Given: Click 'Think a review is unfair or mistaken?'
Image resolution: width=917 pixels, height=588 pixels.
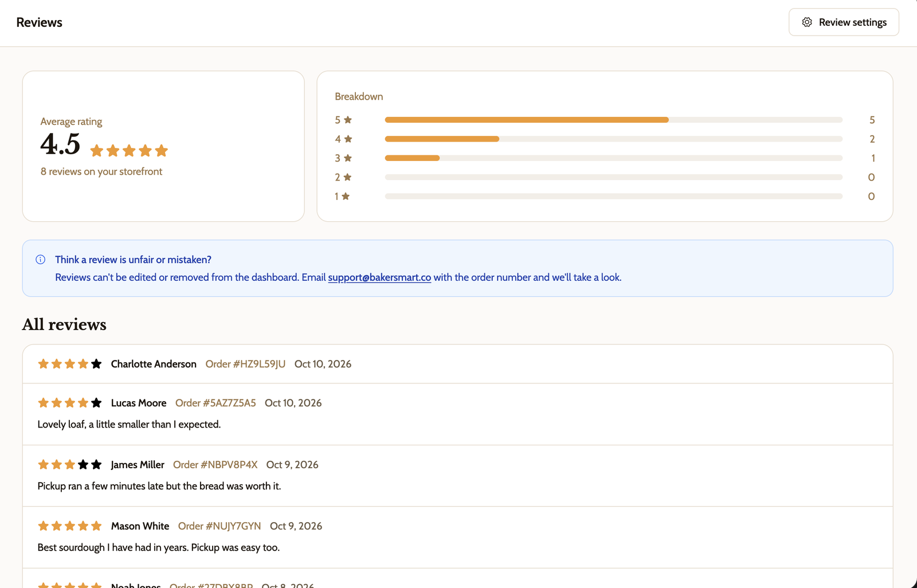Looking at the screenshot, I should [133, 260].
